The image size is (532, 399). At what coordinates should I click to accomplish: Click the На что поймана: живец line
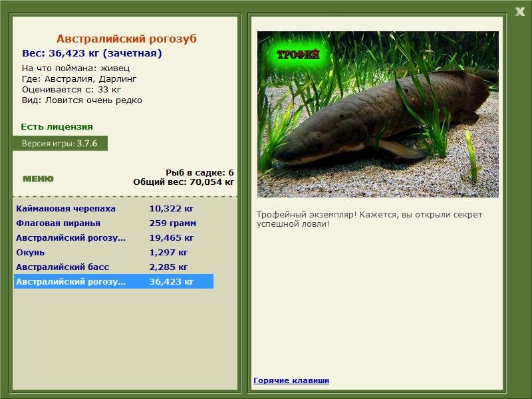click(76, 68)
